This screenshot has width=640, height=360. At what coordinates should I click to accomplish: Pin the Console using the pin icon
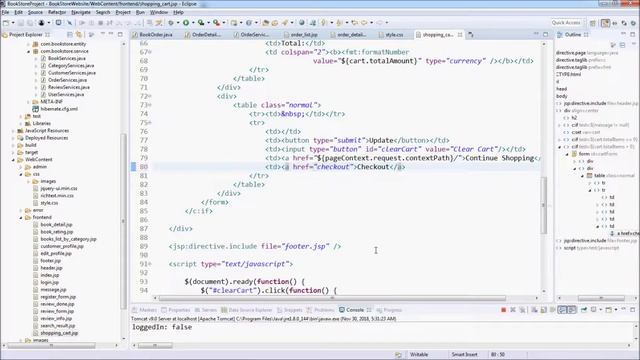pos(584,310)
